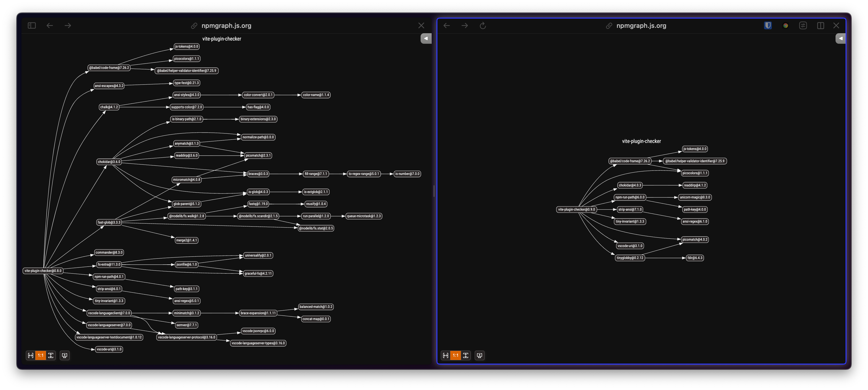Toggle the sidebar icon in left window
The width and height of the screenshot is (868, 390).
tap(31, 25)
